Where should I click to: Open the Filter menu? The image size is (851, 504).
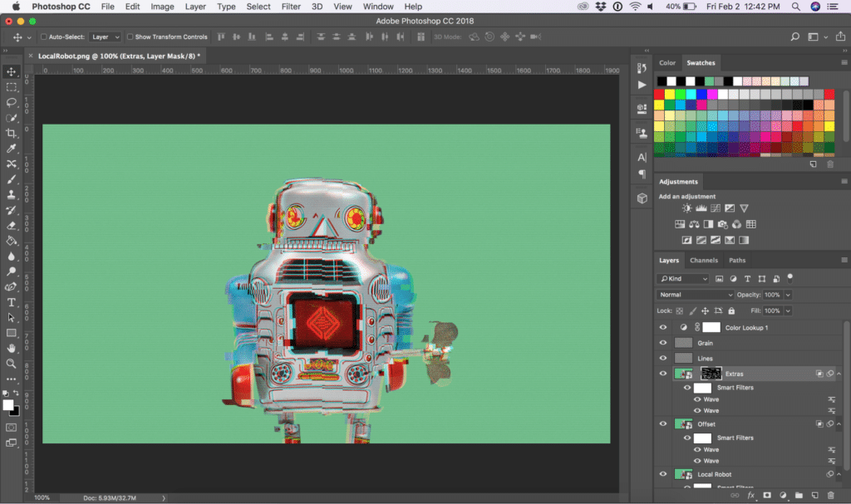291,7
